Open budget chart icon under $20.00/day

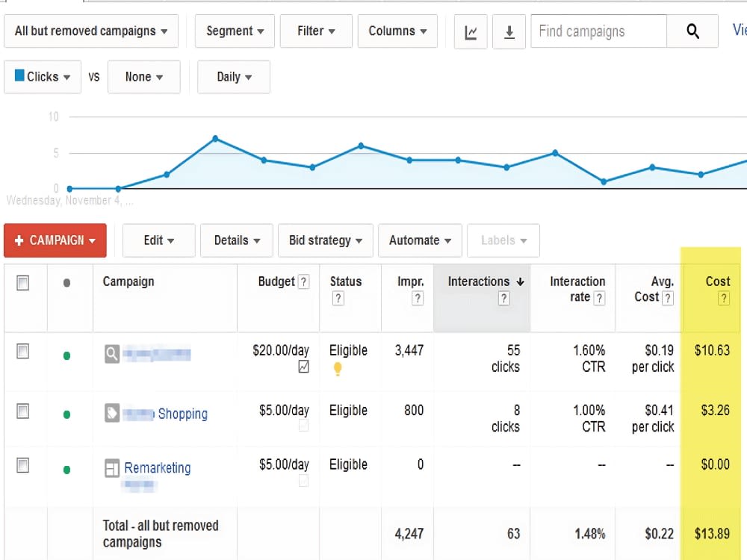303,367
